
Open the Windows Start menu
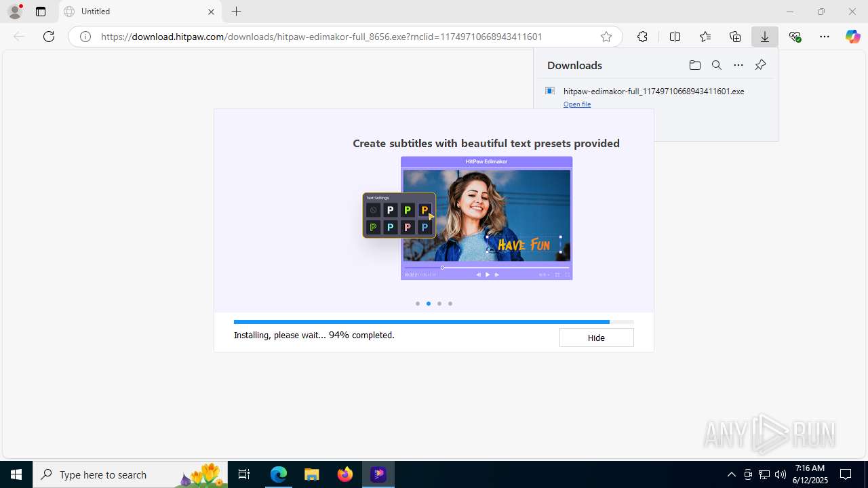click(x=16, y=474)
